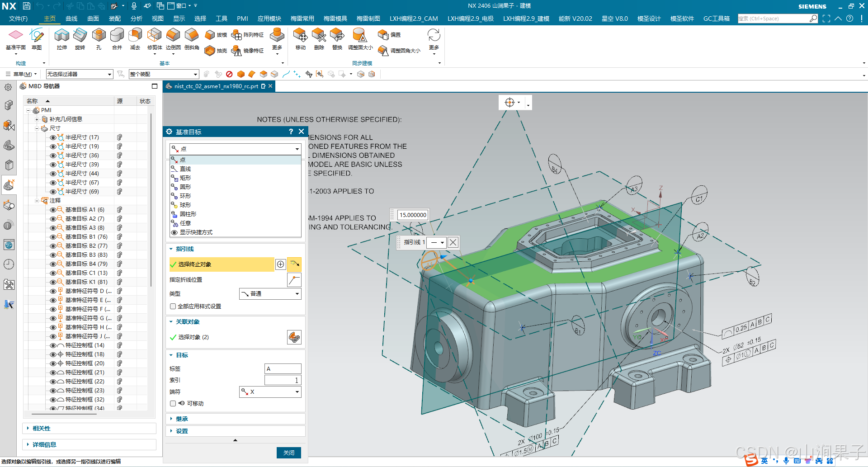
Task: Click the 15.000000 value box in viewport
Action: 412,215
